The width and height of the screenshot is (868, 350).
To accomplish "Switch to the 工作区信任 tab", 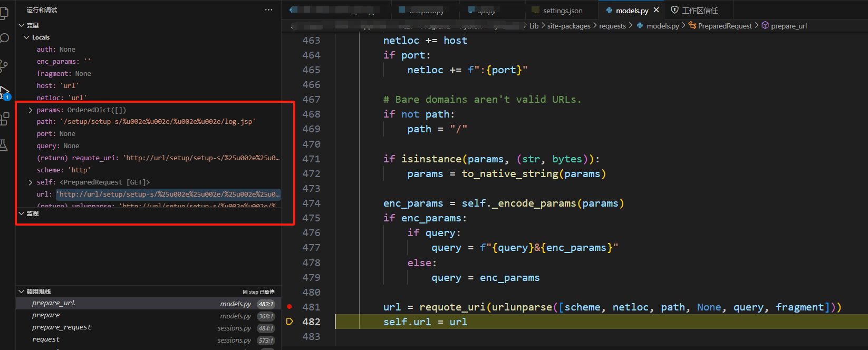I will pos(699,11).
